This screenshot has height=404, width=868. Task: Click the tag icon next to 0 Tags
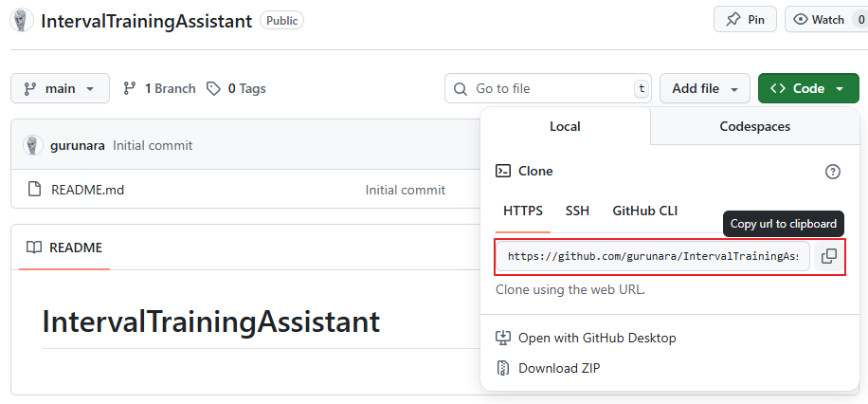(213, 88)
